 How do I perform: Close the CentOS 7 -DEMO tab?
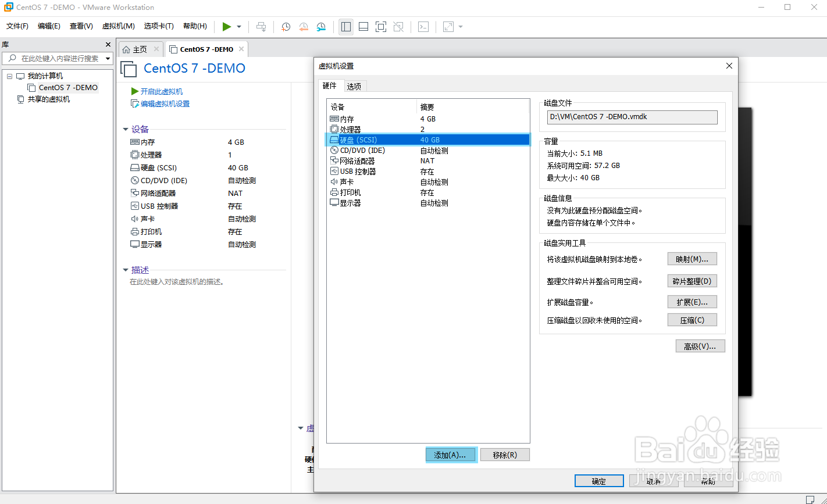241,49
